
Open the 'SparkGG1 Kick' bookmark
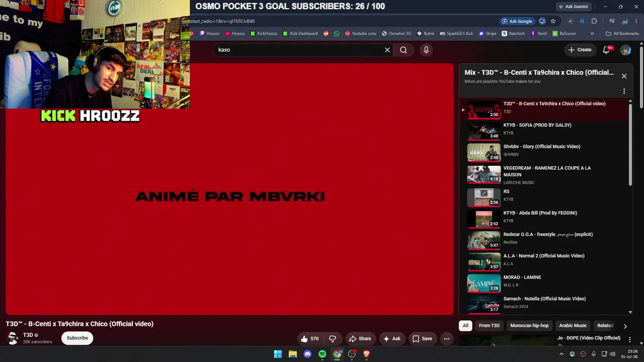[456, 34]
